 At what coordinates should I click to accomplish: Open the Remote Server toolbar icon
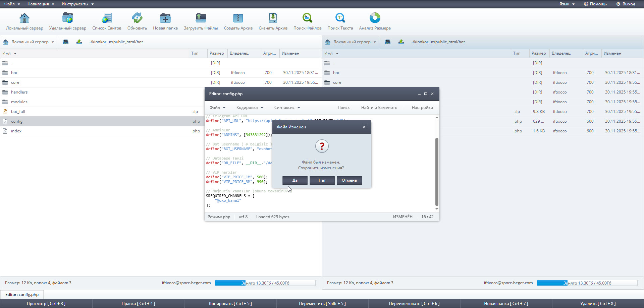coord(67,18)
